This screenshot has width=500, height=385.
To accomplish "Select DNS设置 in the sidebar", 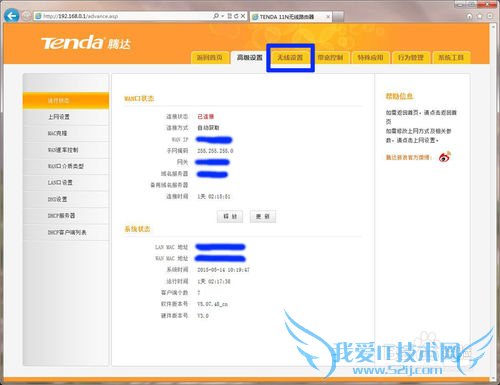I will pyautogui.click(x=66, y=199).
